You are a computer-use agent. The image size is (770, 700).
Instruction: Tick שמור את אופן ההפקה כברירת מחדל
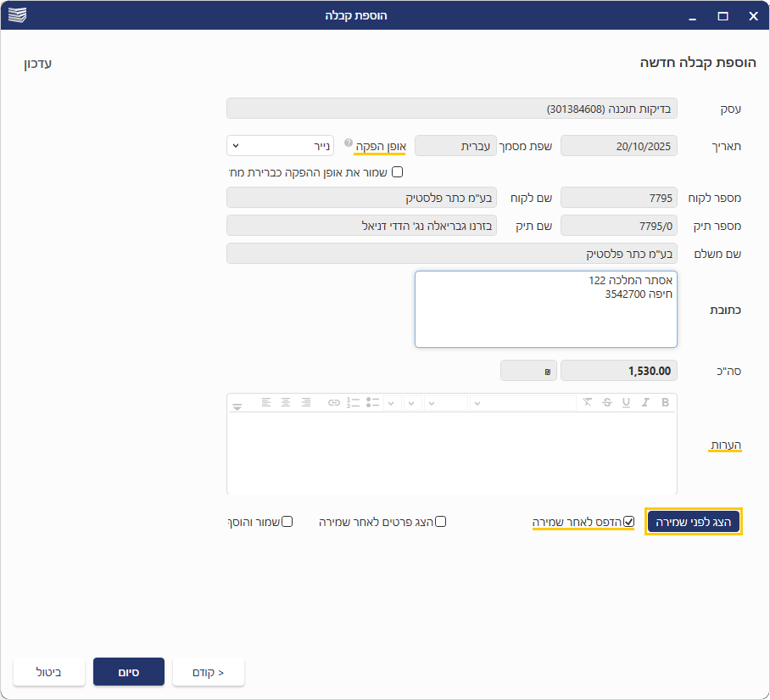pyautogui.click(x=397, y=172)
